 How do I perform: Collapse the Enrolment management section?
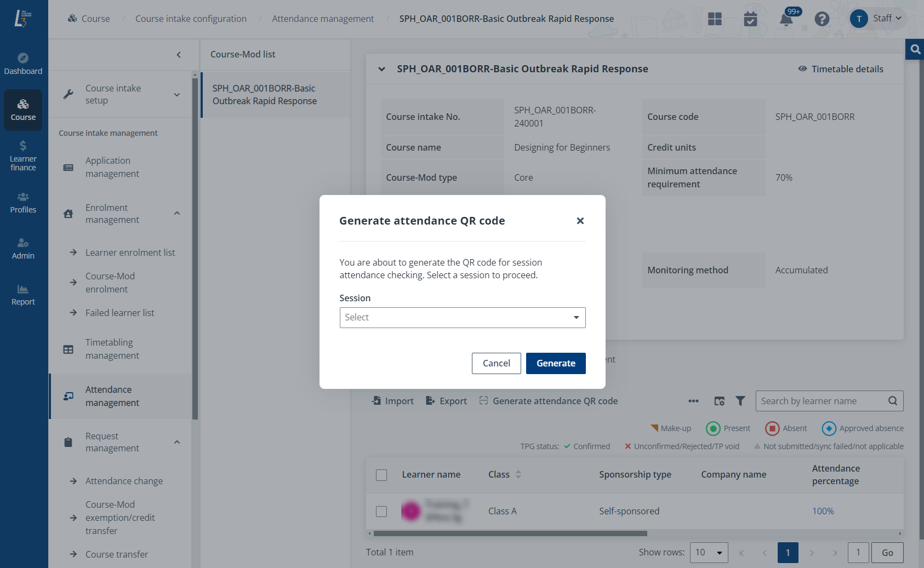click(x=177, y=214)
